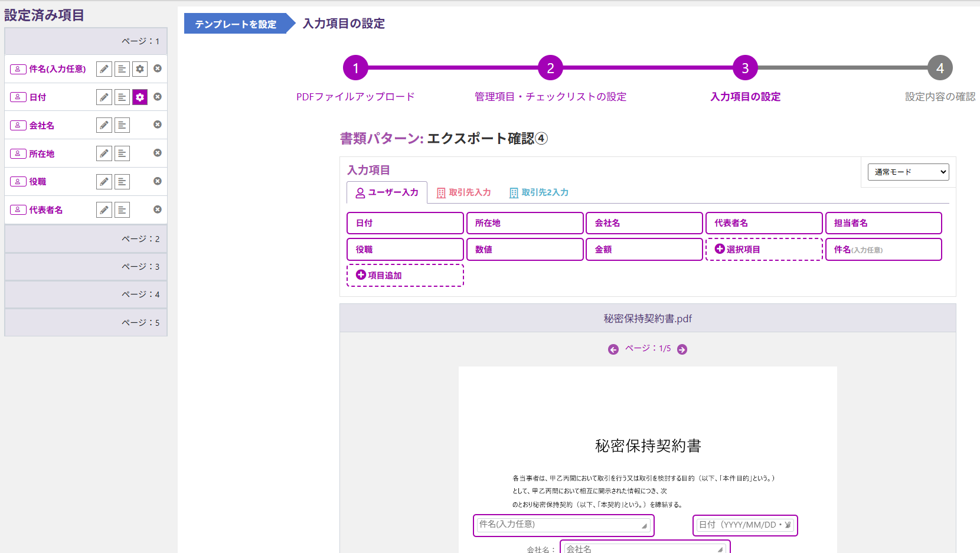The image size is (980, 553).
Task: Expand the ページ：3 section
Action: 86,267
